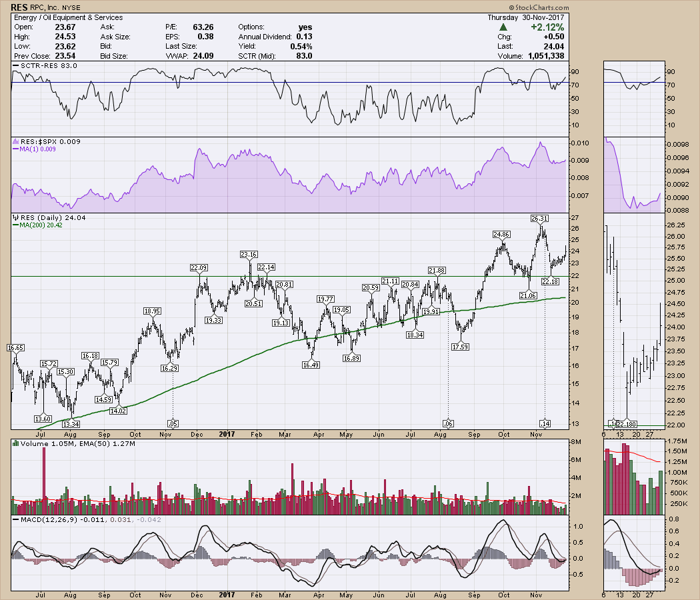700x600 pixels.
Task: Click the Options value 'yes'
Action: pos(305,27)
